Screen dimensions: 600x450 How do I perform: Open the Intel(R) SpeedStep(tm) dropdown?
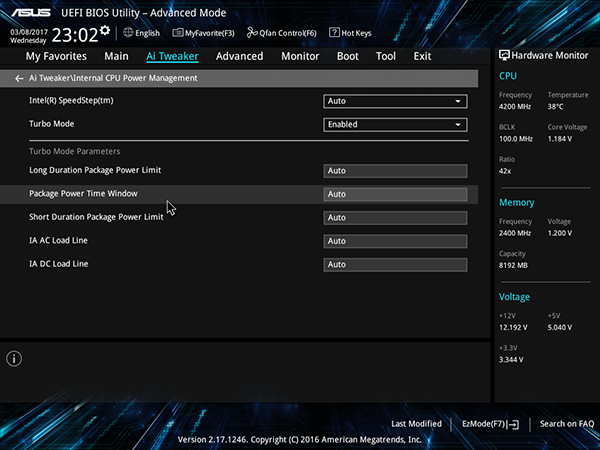click(395, 101)
